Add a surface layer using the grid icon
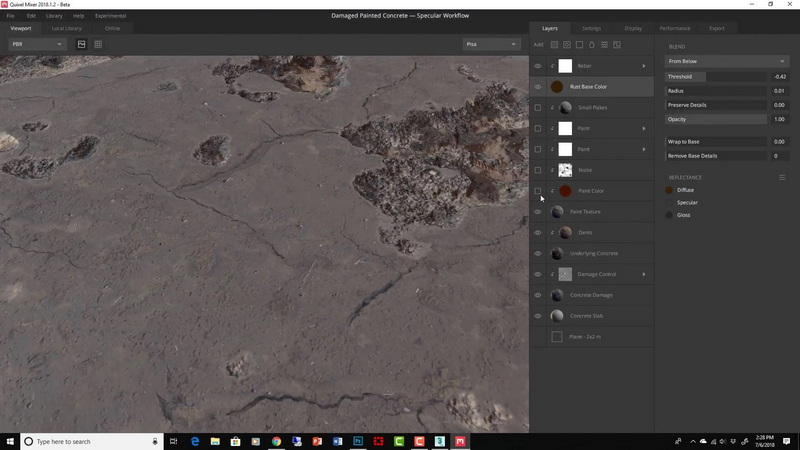 pyautogui.click(x=554, y=45)
